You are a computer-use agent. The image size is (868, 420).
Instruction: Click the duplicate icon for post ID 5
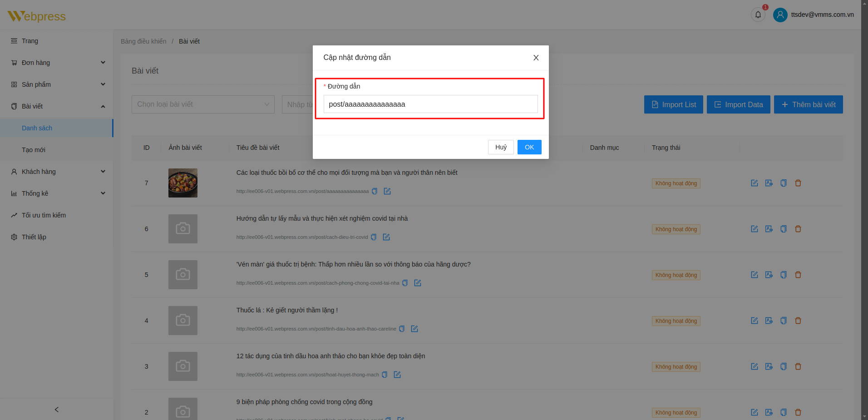point(783,275)
